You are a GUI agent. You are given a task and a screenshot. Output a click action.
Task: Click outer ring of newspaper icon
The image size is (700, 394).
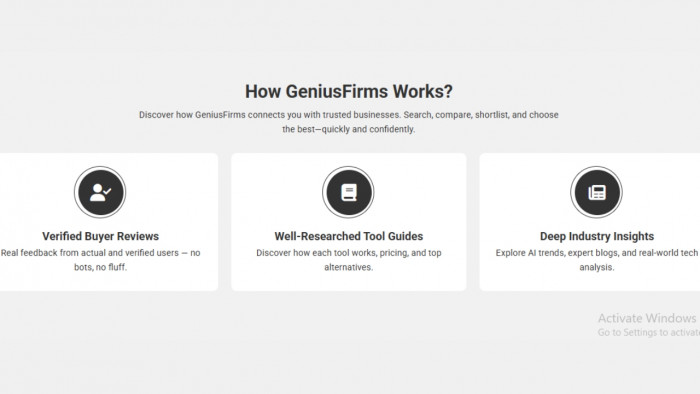point(596,168)
